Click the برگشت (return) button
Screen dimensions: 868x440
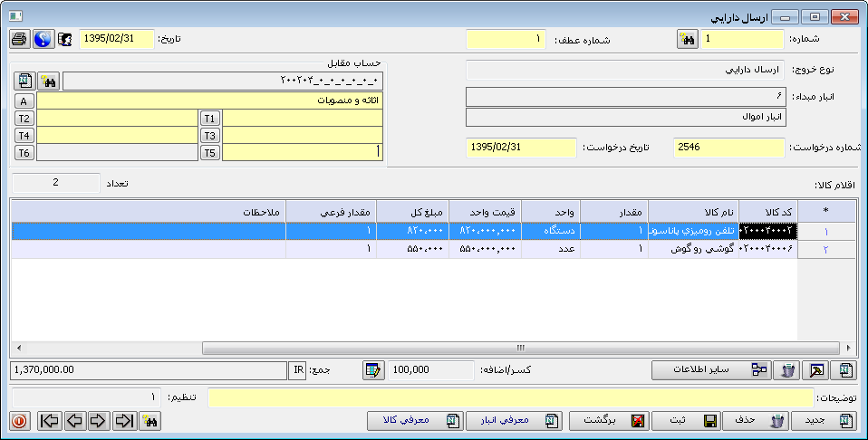pyautogui.click(x=609, y=421)
